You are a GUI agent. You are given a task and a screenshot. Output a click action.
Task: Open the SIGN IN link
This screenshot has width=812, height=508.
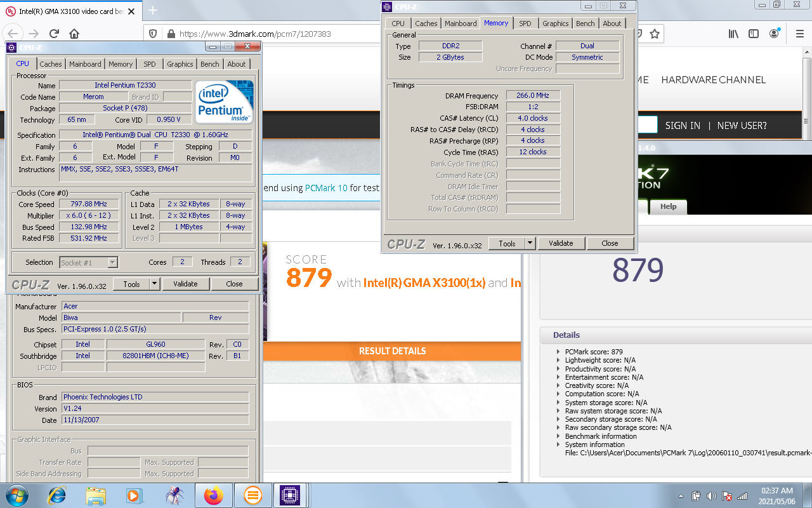point(683,125)
